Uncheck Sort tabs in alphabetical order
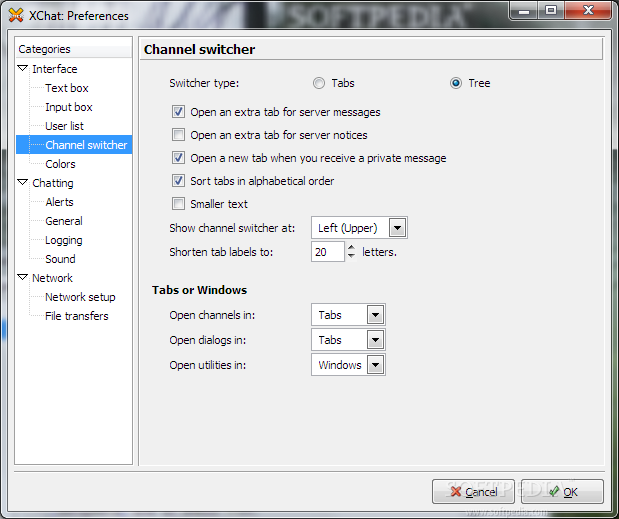 (178, 181)
